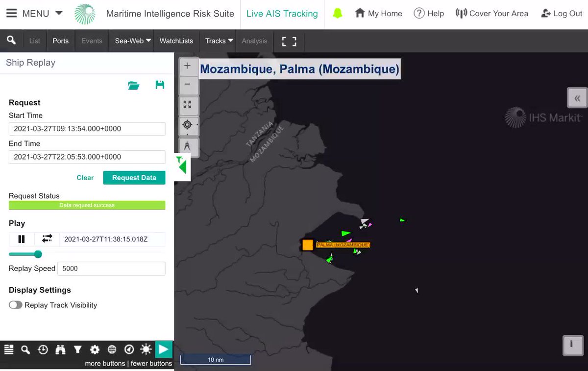Open the history clock icon
Image resolution: width=588 pixels, height=371 pixels.
43,349
